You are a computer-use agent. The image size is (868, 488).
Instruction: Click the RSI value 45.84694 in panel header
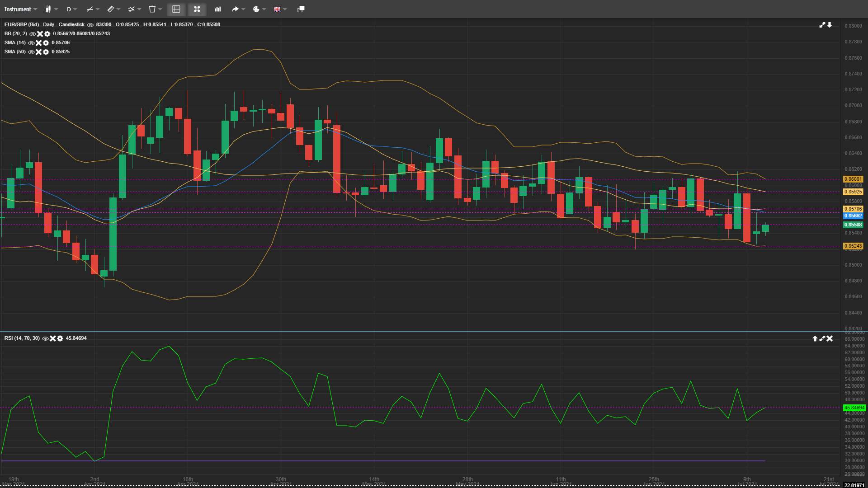76,338
